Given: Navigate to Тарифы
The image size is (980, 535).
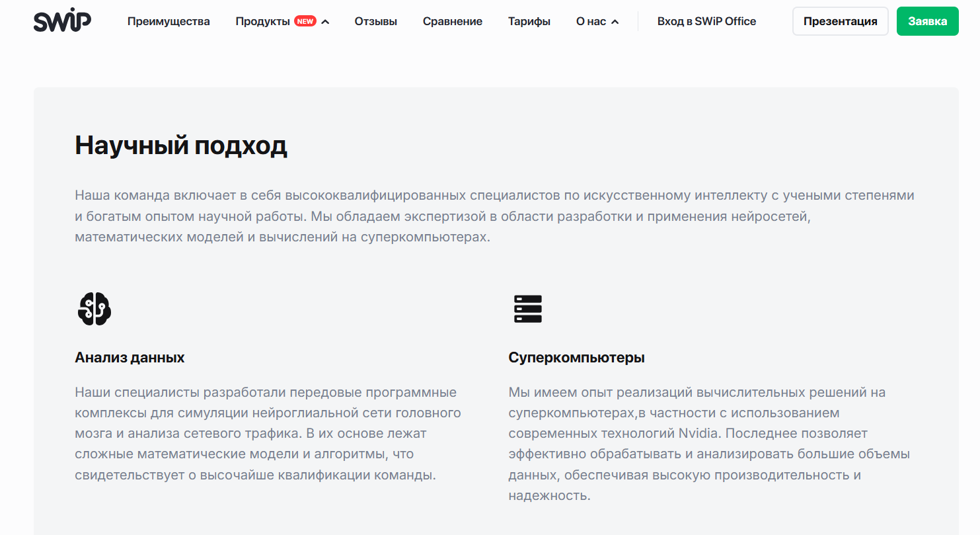Looking at the screenshot, I should [x=529, y=21].
